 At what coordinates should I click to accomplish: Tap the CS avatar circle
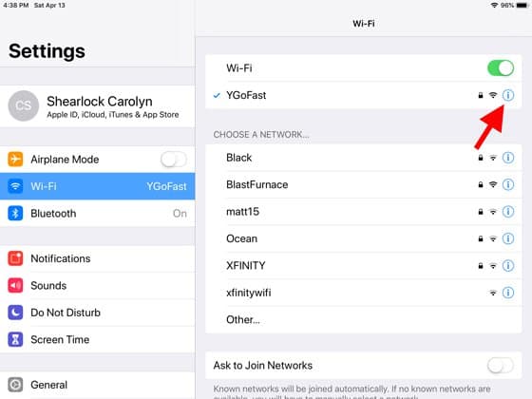[24, 105]
